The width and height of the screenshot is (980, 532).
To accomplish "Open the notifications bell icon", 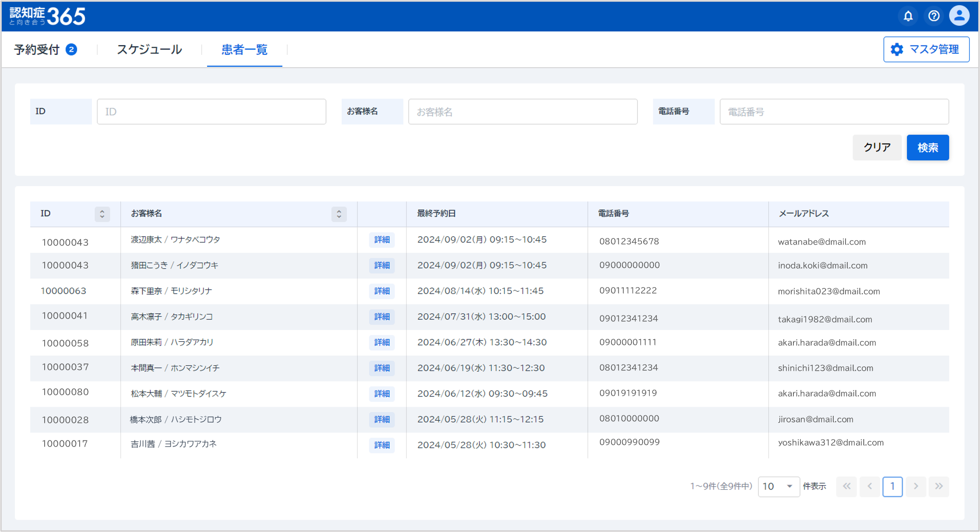I will coord(908,16).
